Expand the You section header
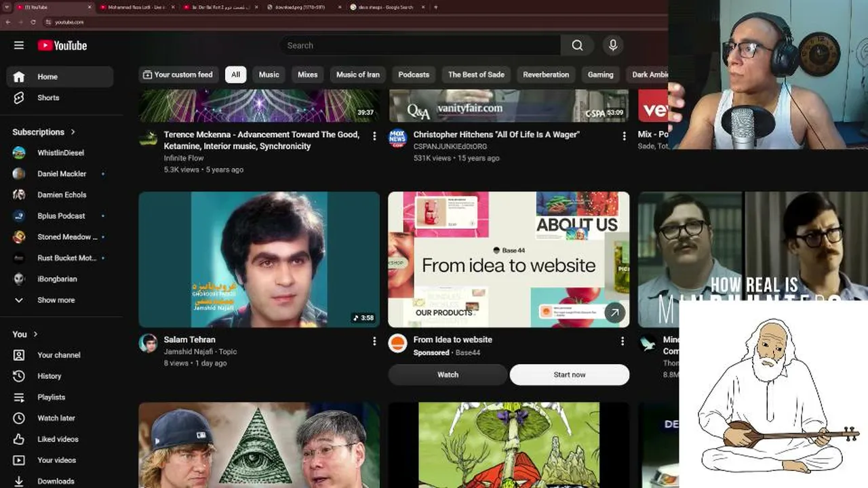868x488 pixels. 25,334
